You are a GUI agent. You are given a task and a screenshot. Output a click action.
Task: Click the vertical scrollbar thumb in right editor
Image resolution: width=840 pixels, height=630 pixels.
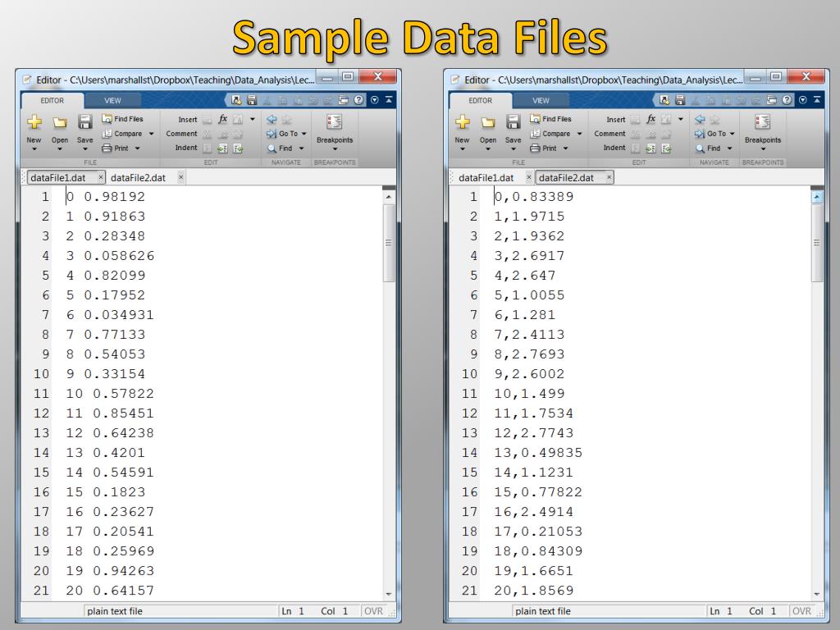[x=817, y=242]
